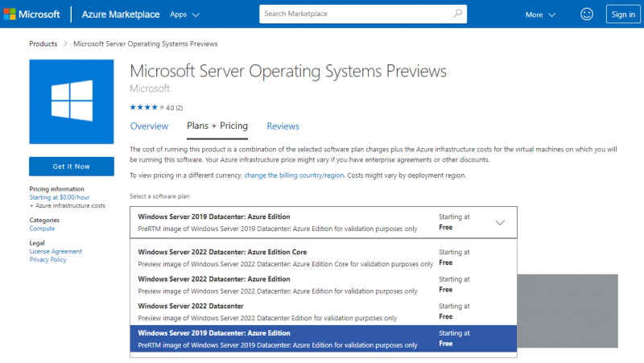The width and height of the screenshot is (644, 363).
Task: Click Select a software plan label
Action: coord(159,196)
